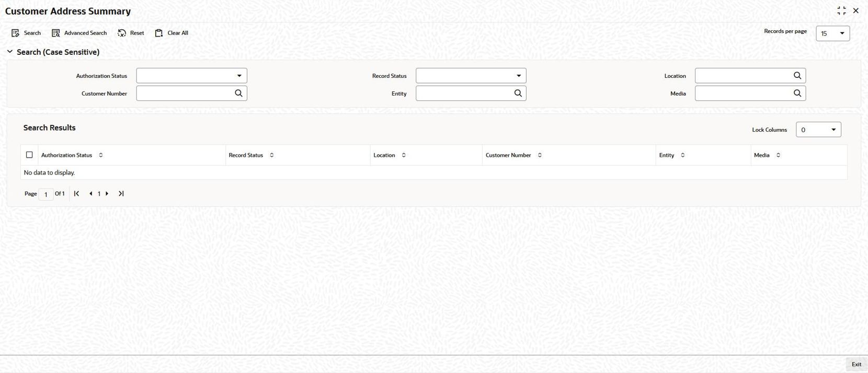Click the 'No data to display.' row
This screenshot has width=868, height=373.
434,172
